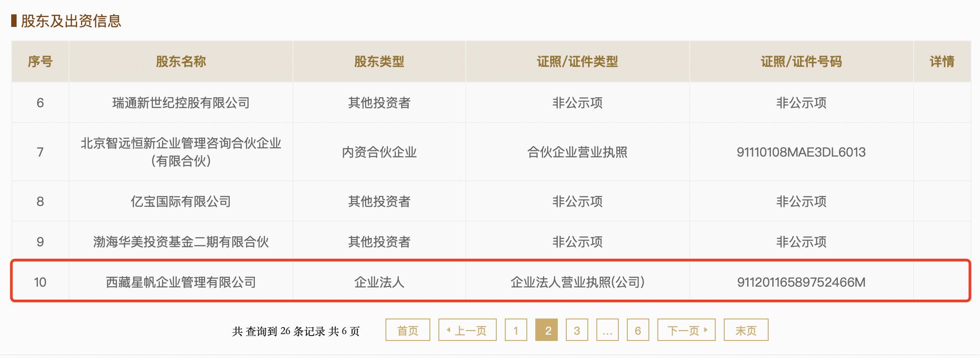The height and width of the screenshot is (358, 980).
Task: Click 详情 column header
Action: (942, 61)
